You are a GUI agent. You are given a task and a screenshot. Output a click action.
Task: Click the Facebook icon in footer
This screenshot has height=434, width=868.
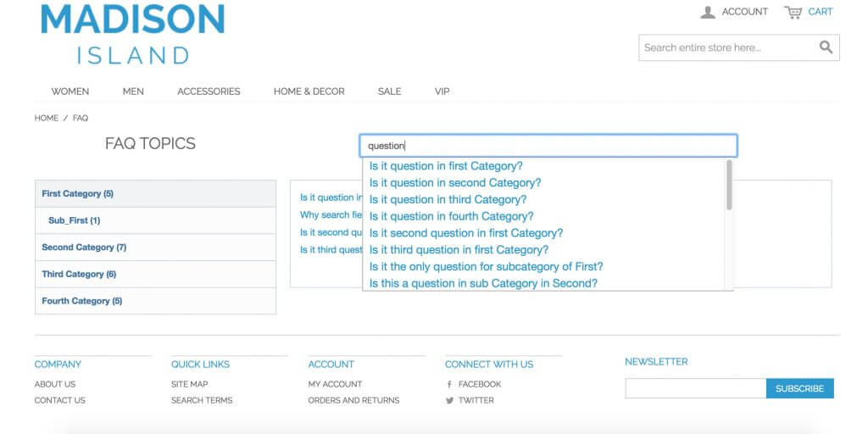click(x=449, y=384)
